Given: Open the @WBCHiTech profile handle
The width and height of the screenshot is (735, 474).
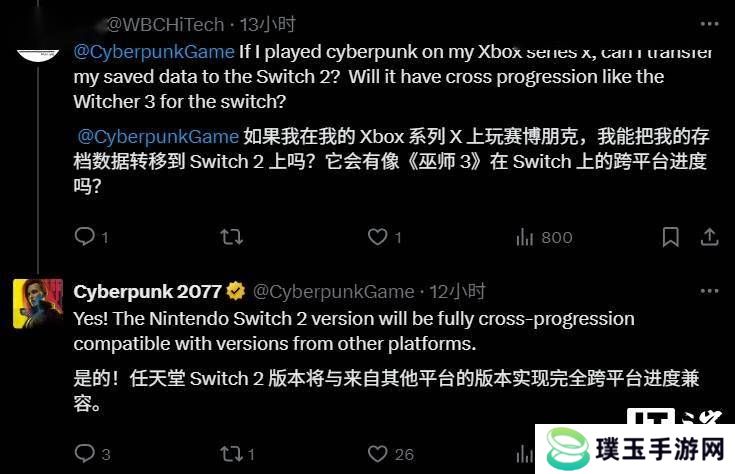Looking at the screenshot, I should pyautogui.click(x=165, y=24).
